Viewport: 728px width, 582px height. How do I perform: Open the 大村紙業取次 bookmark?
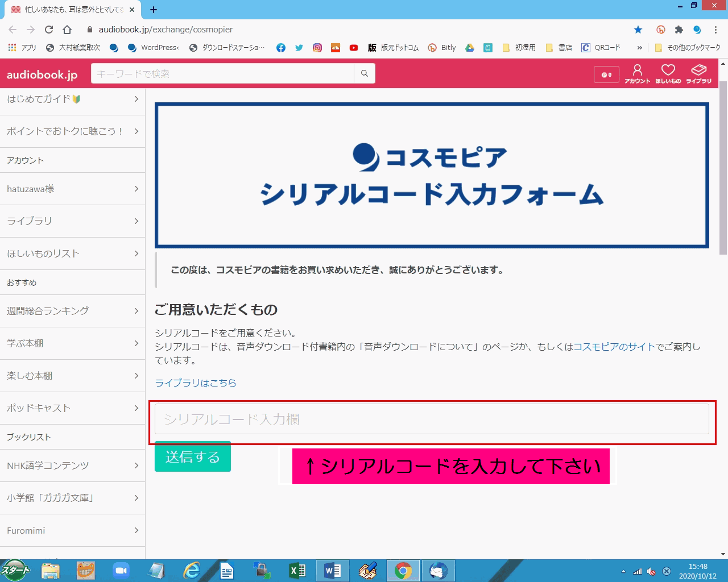pos(73,48)
